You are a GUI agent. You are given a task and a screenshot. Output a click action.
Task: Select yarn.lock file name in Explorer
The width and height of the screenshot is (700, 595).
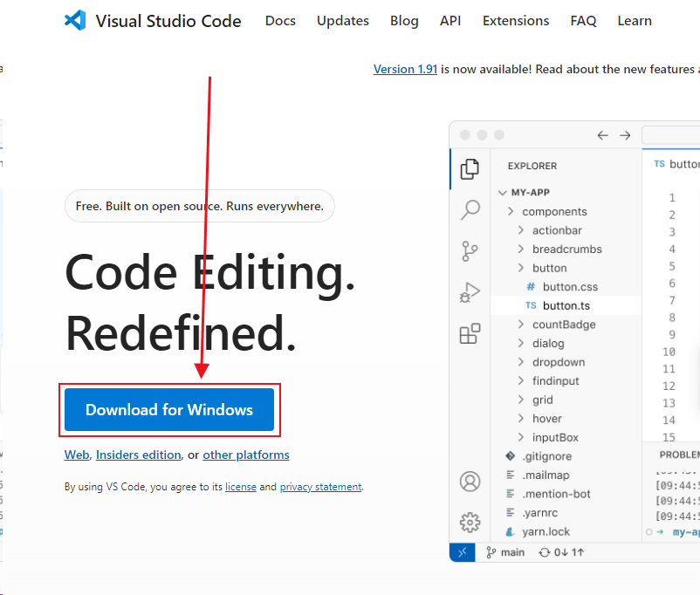(546, 531)
